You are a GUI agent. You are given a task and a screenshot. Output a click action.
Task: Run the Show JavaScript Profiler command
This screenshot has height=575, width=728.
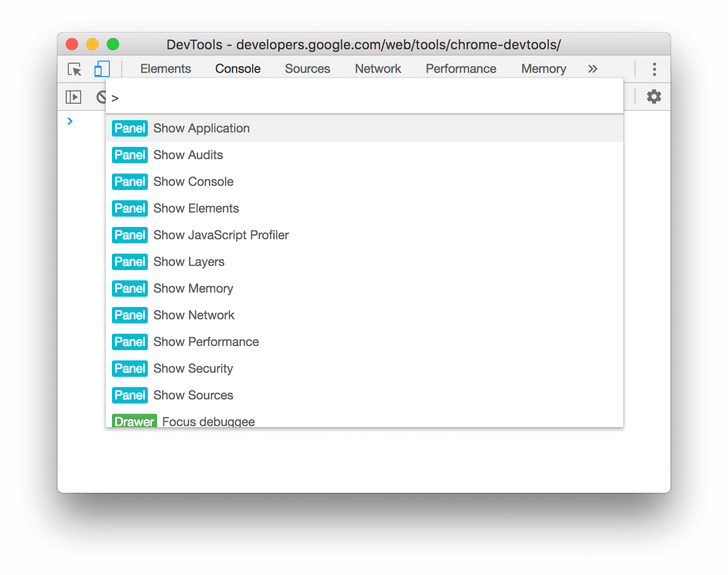[x=221, y=235]
